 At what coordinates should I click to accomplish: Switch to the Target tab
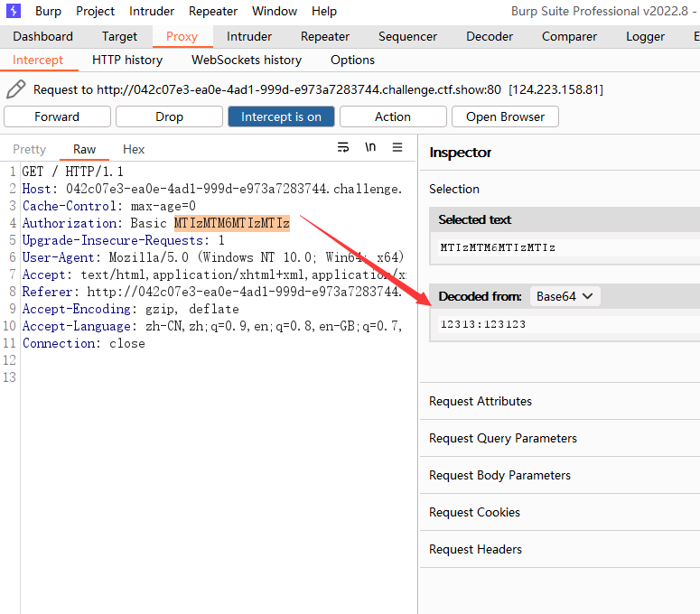[119, 37]
